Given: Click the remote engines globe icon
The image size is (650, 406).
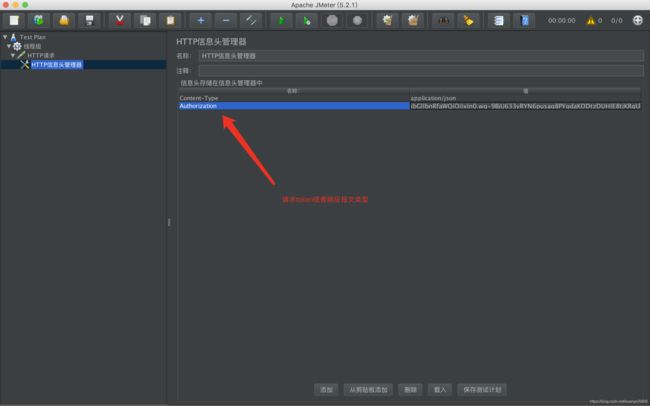Looking at the screenshot, I should 638,20.
